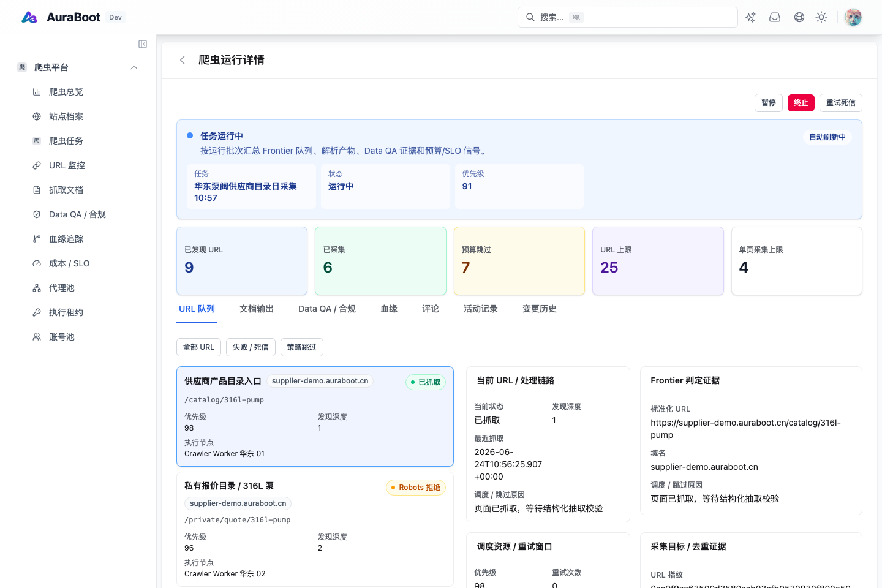Click the 站点档案 globe icon

click(37, 116)
